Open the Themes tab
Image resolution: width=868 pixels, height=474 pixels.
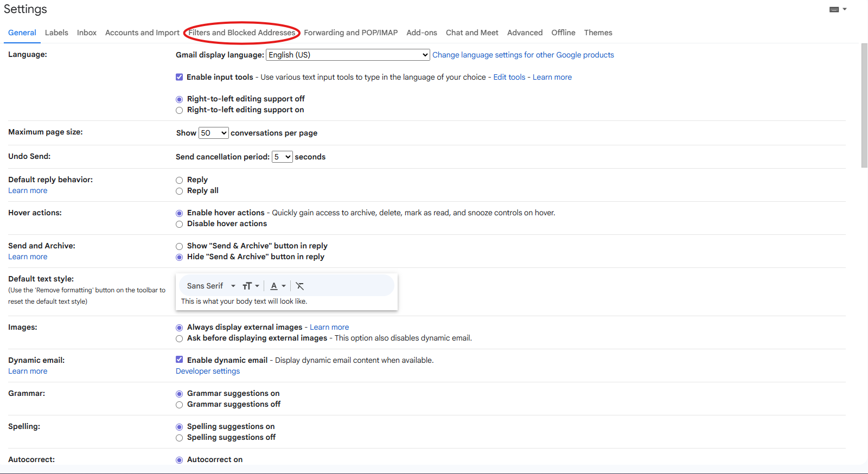pos(598,33)
